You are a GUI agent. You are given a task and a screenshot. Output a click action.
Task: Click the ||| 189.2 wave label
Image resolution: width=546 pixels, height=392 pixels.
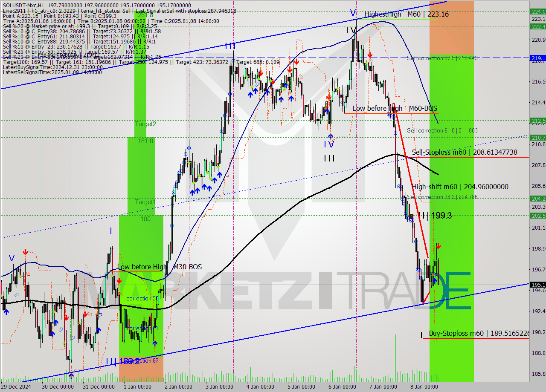tap(122, 361)
